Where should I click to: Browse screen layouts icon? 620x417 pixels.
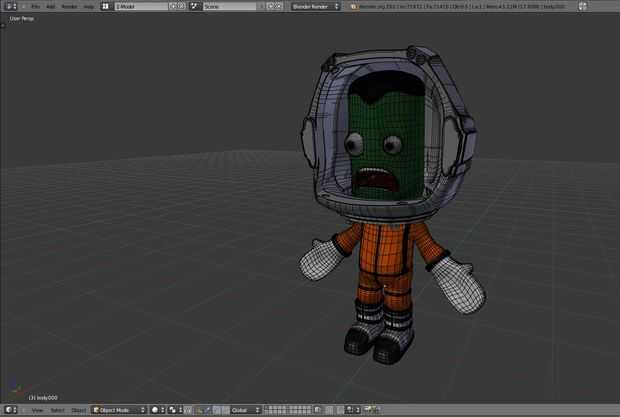pos(106,6)
